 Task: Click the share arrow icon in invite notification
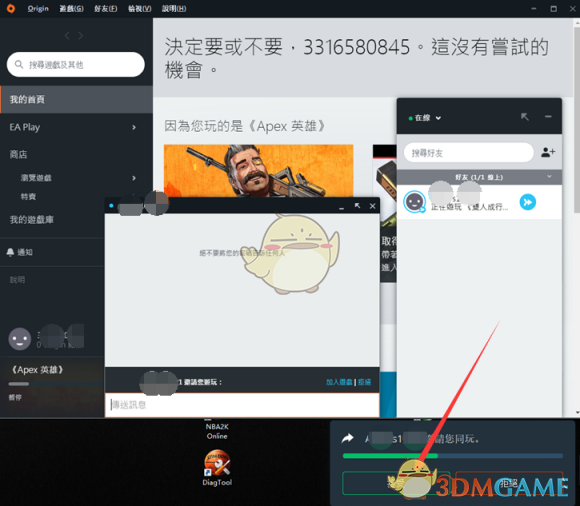[x=348, y=439]
